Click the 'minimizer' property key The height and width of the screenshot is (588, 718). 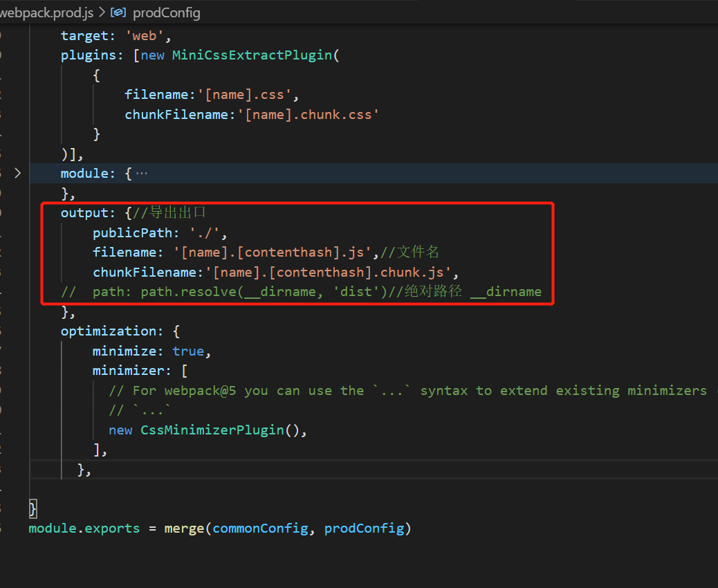[x=128, y=371]
